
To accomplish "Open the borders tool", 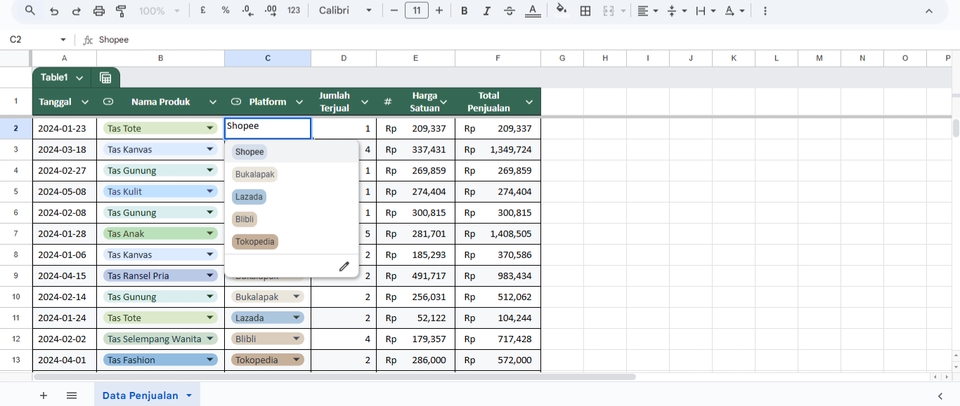I will [585, 11].
